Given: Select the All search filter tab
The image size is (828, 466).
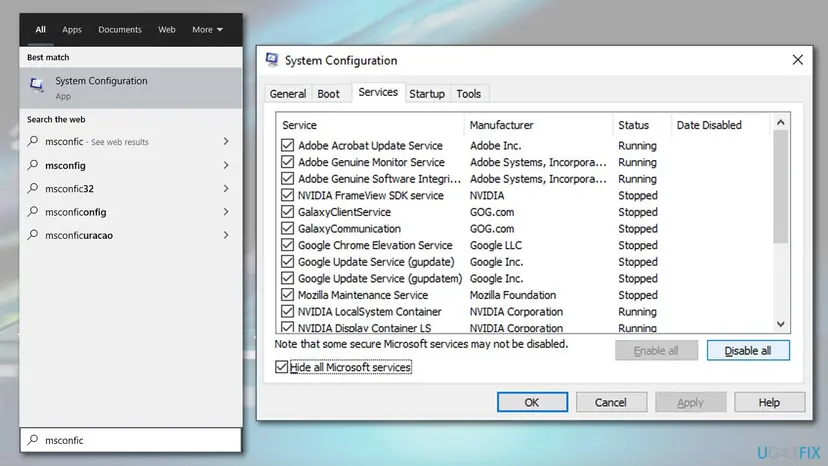Looking at the screenshot, I should click(x=40, y=30).
